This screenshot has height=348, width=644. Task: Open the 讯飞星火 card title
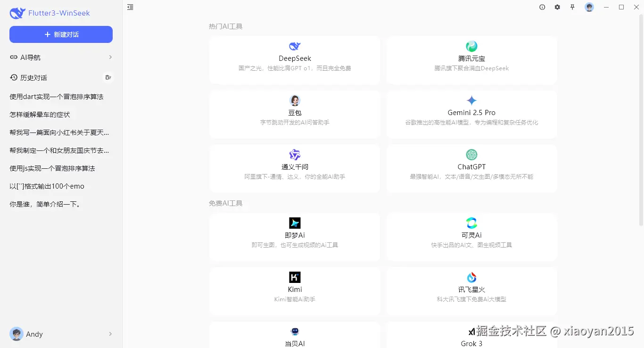471,290
